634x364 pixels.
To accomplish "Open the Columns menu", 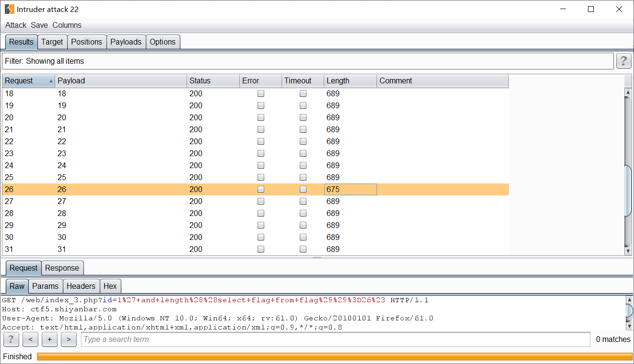I will (x=67, y=25).
